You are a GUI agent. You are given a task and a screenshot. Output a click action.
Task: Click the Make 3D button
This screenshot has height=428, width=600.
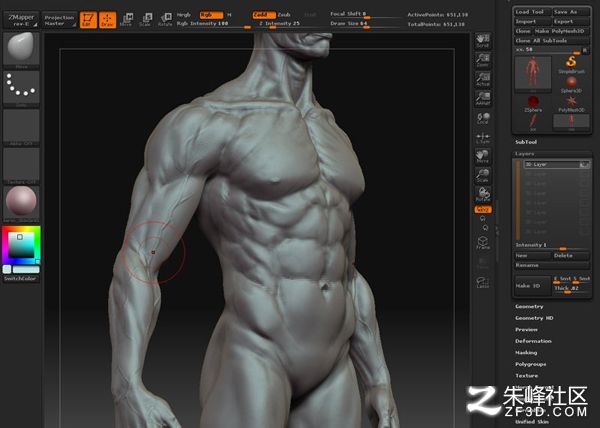(532, 286)
